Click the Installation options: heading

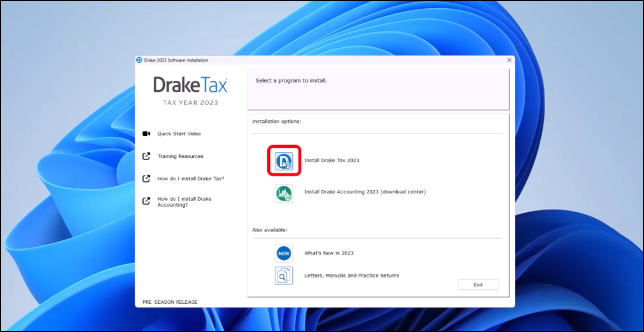pos(276,121)
